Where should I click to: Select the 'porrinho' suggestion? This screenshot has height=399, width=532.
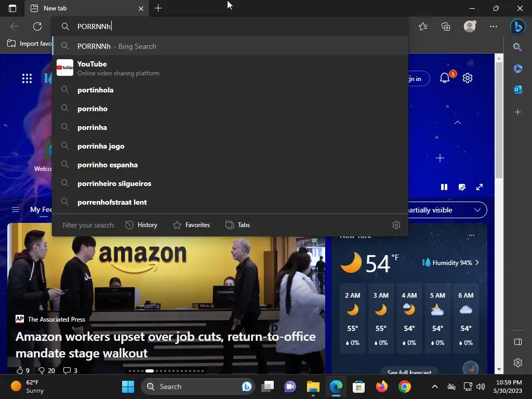point(230,109)
